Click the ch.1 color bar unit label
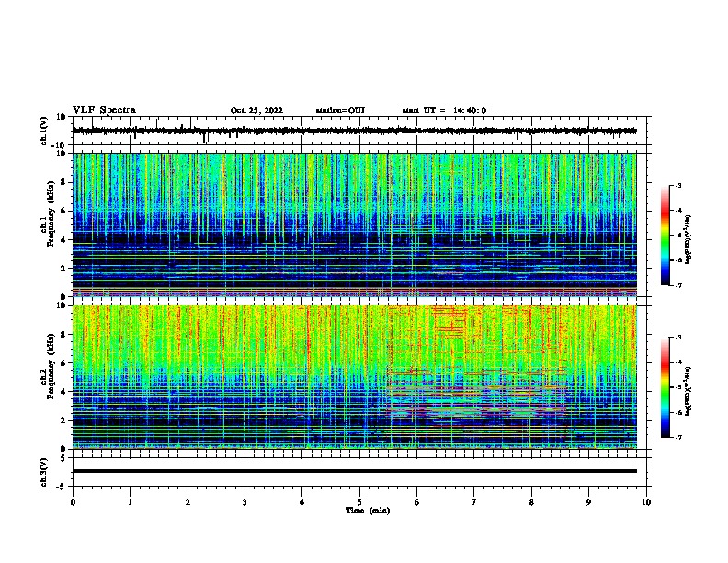 tap(688, 240)
